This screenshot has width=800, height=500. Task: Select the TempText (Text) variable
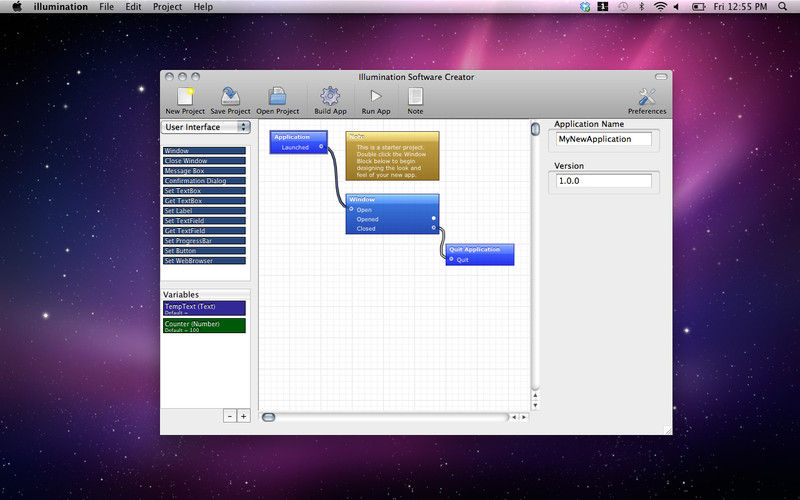click(x=204, y=308)
